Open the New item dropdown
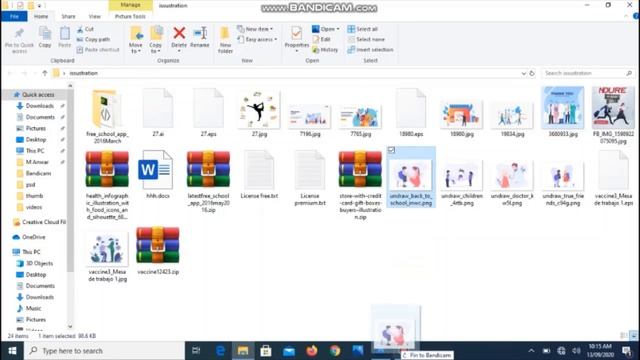The image size is (640, 360). [x=255, y=29]
